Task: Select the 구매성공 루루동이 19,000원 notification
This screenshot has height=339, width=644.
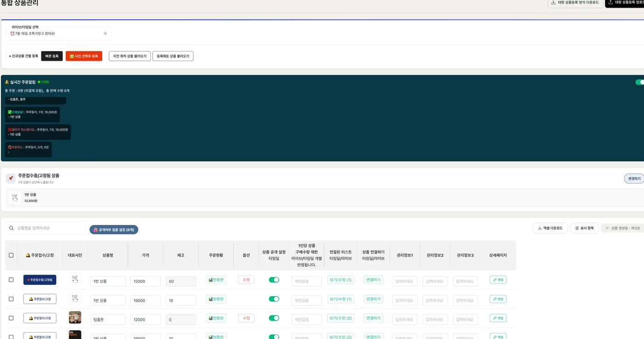Action: (33, 115)
